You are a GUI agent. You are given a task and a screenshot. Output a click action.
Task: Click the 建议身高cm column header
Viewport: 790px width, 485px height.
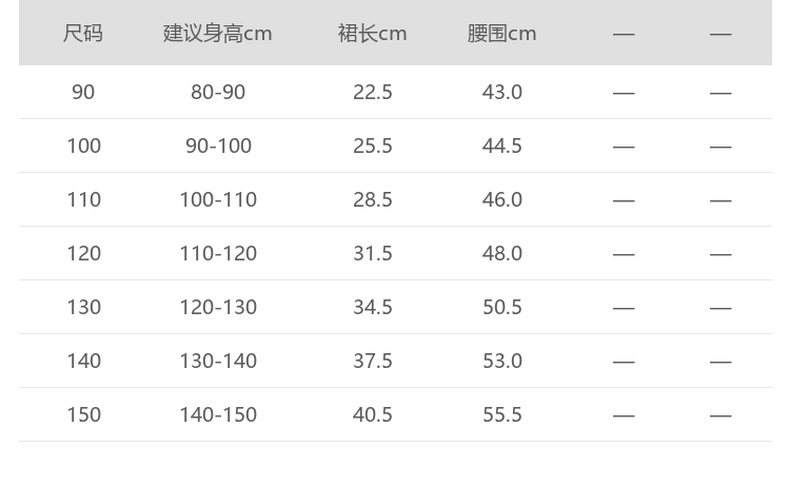point(218,33)
